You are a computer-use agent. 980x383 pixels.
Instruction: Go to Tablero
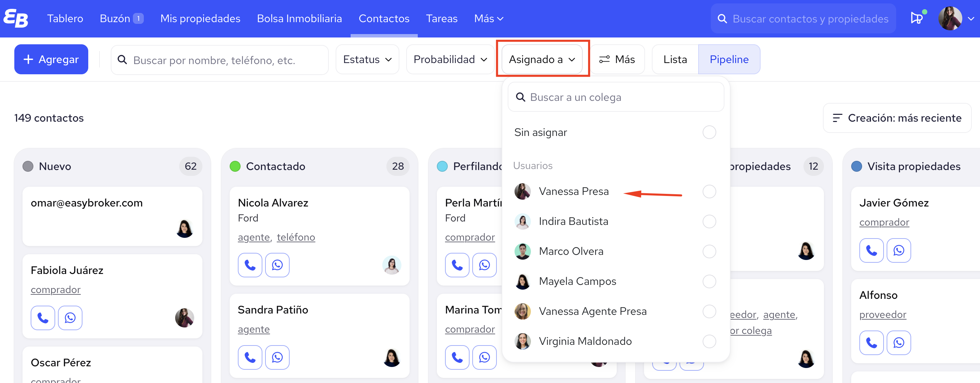coord(65,18)
